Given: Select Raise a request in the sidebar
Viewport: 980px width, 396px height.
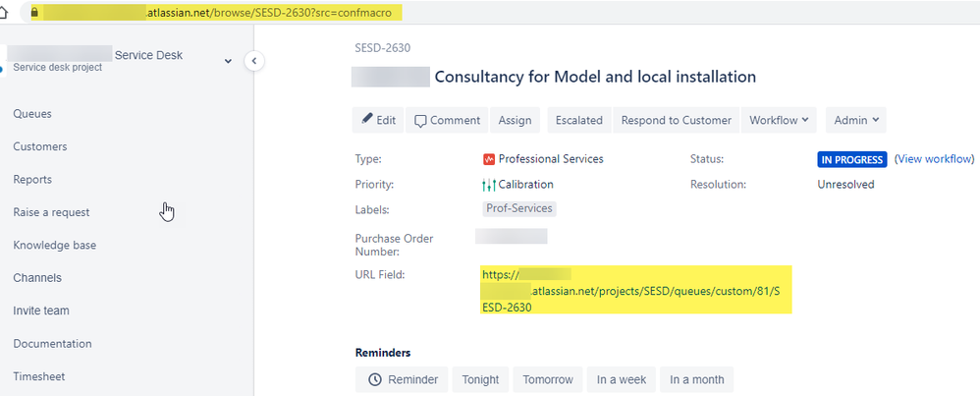Looking at the screenshot, I should [x=51, y=212].
